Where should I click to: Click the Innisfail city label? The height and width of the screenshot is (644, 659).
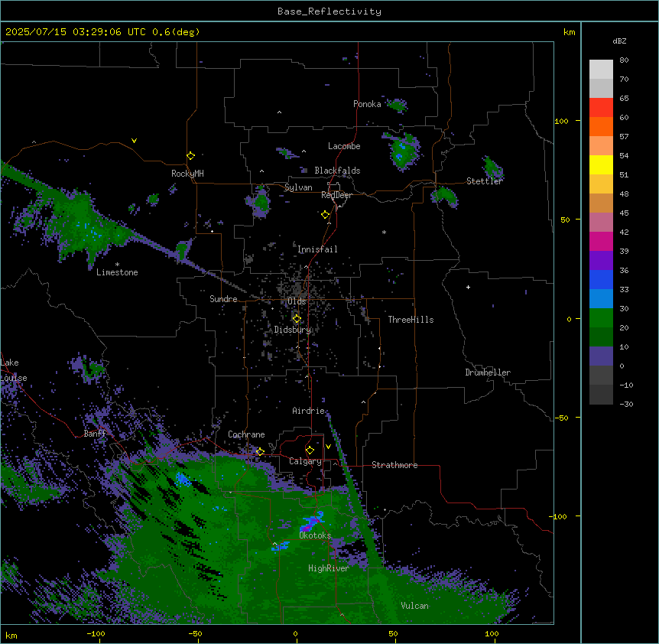pyautogui.click(x=317, y=249)
